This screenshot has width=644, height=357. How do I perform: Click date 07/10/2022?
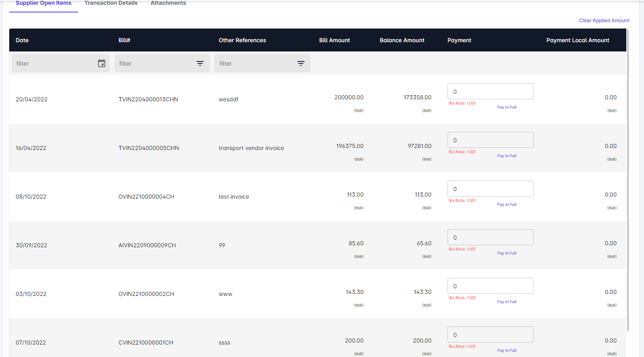click(31, 343)
